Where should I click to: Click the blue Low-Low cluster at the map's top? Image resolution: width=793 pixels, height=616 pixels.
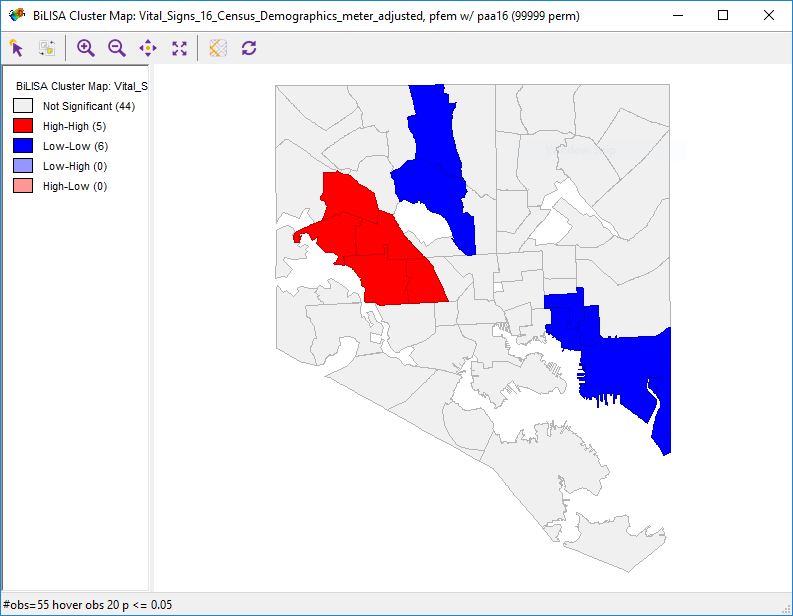(435, 172)
